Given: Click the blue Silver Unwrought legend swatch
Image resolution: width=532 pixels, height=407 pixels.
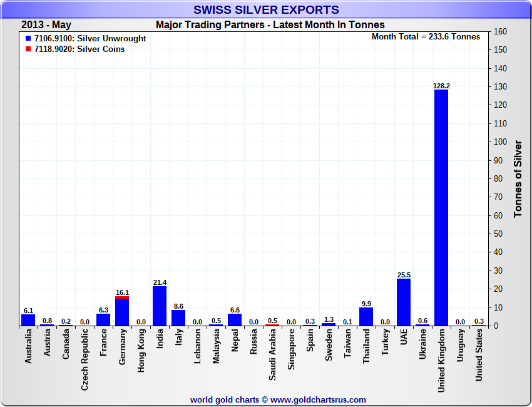Looking at the screenshot, I should (28, 39).
